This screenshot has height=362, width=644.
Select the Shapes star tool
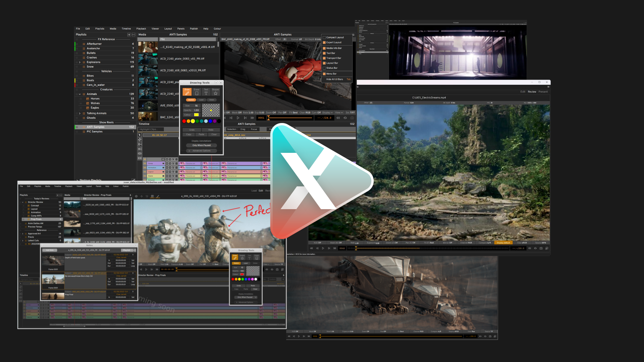click(x=215, y=92)
